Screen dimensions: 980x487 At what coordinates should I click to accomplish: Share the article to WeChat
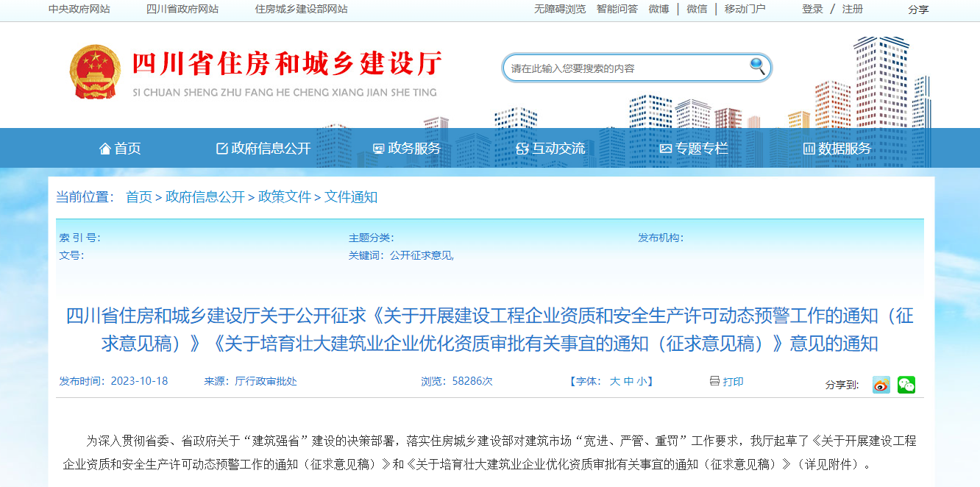(x=906, y=385)
